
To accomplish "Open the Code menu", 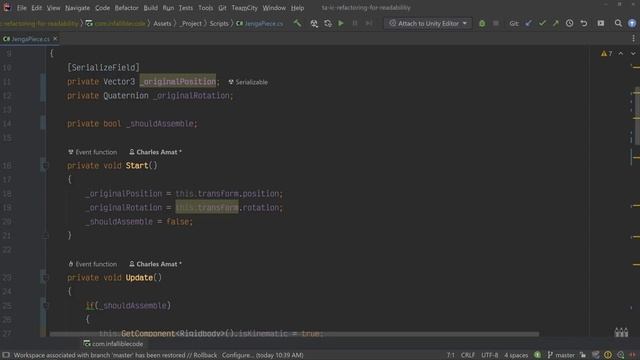I will [x=102, y=8].
